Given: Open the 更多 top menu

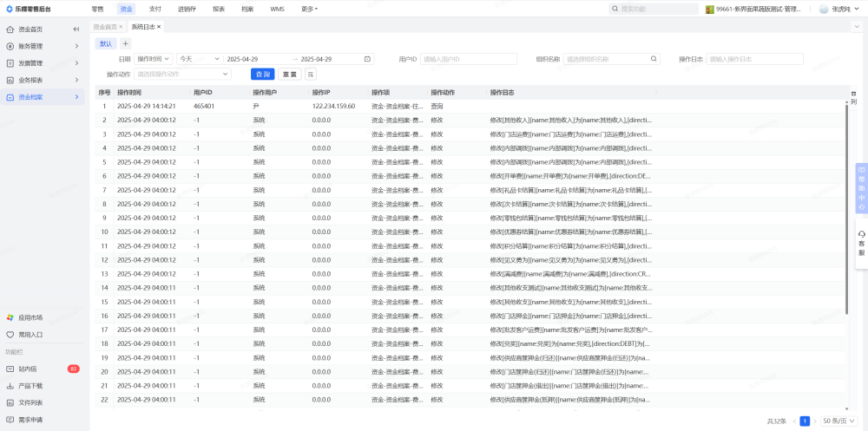Looking at the screenshot, I should pyautogui.click(x=309, y=9).
